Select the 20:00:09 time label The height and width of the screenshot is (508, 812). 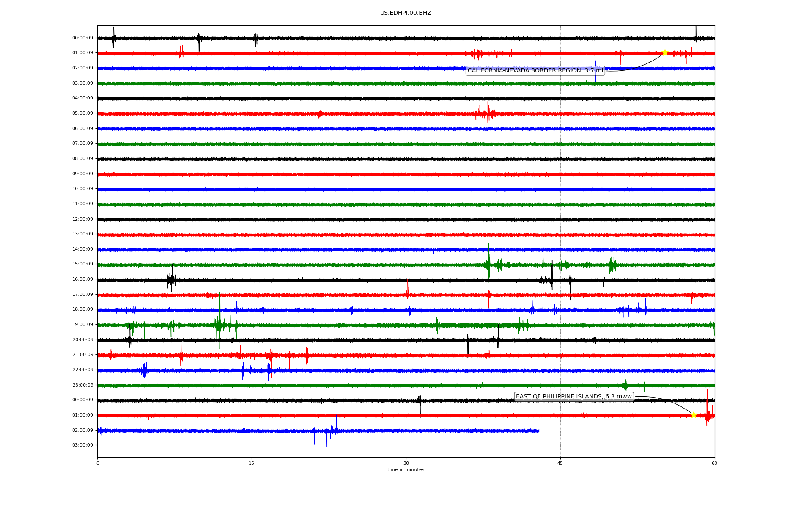click(x=82, y=340)
